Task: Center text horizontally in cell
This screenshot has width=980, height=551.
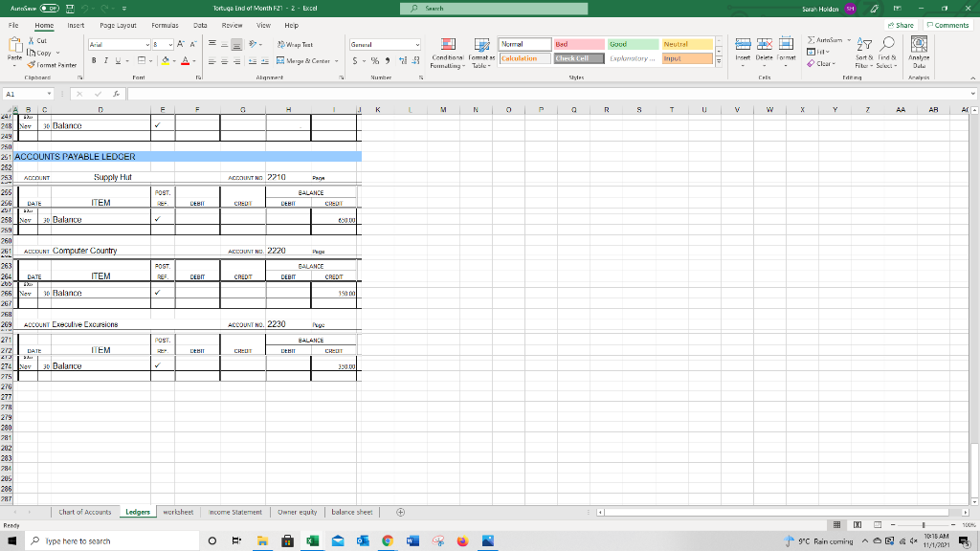Action: (x=224, y=61)
